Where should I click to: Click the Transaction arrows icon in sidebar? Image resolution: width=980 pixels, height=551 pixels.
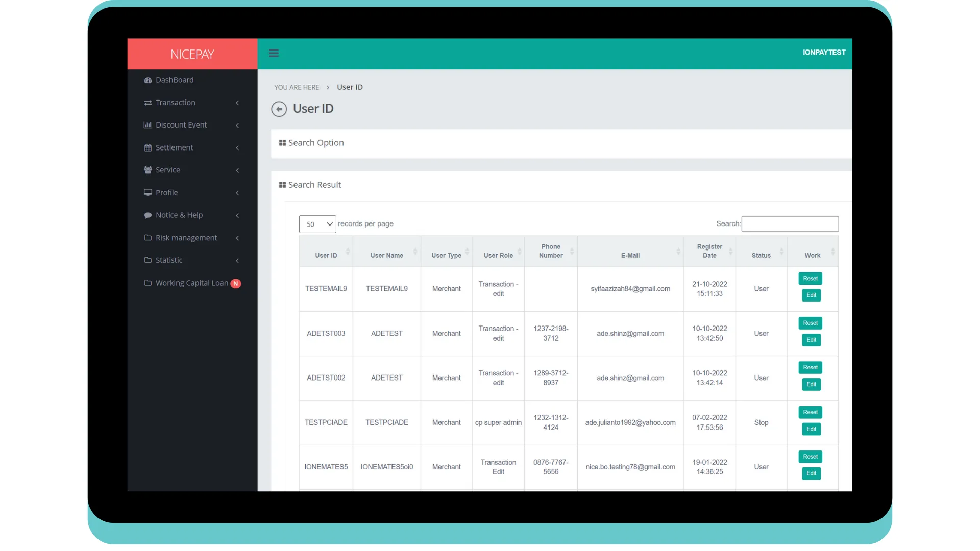(148, 103)
